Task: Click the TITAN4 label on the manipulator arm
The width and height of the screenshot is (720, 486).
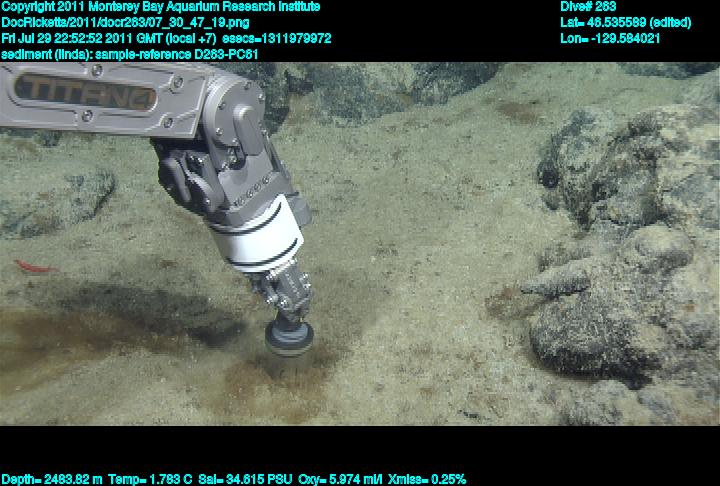Action: [85, 92]
